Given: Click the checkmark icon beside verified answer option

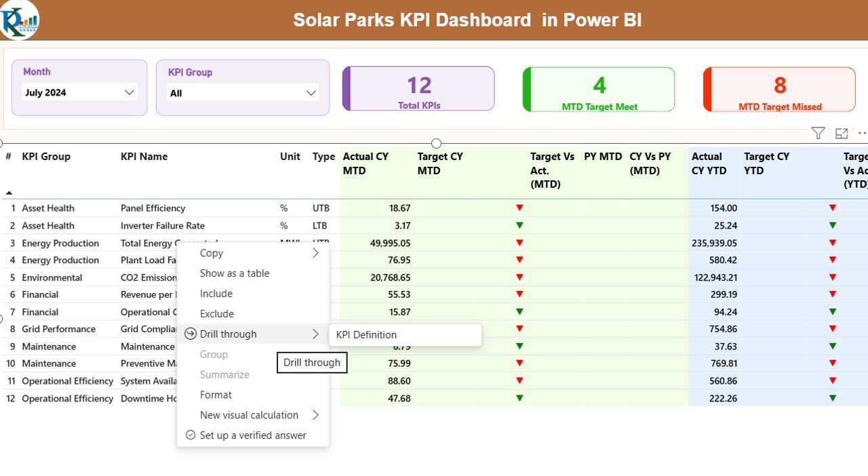Looking at the screenshot, I should tap(190, 435).
